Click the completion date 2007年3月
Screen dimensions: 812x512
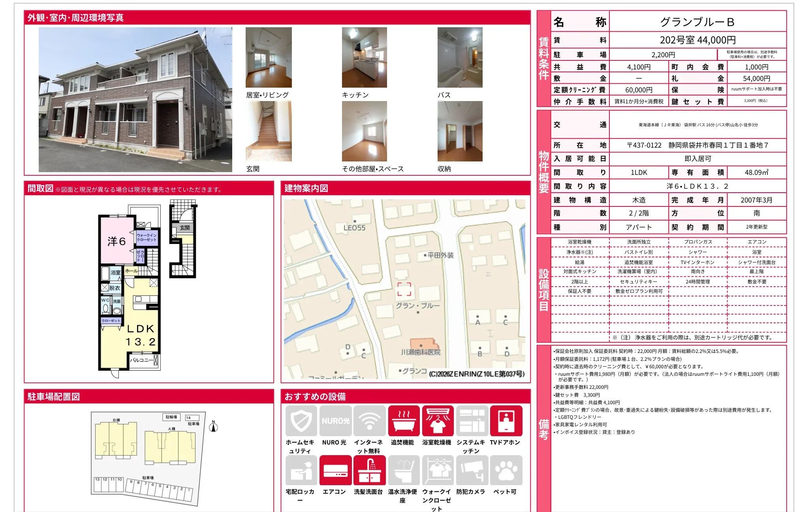tap(757, 200)
